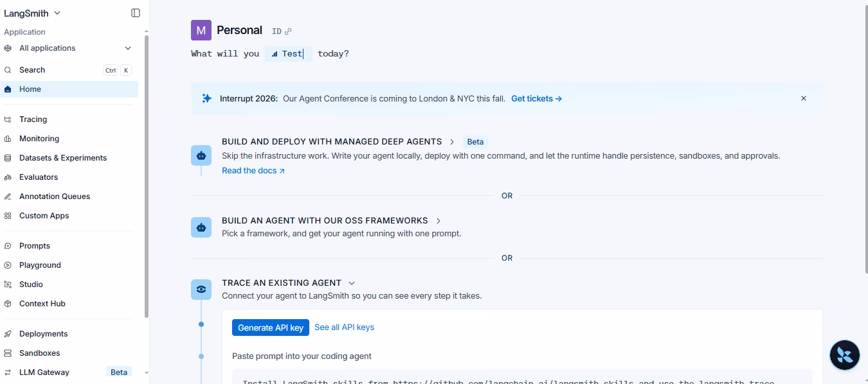This screenshot has height=384, width=868.
Task: Click the Context Hub box icon
Action: coord(8,304)
